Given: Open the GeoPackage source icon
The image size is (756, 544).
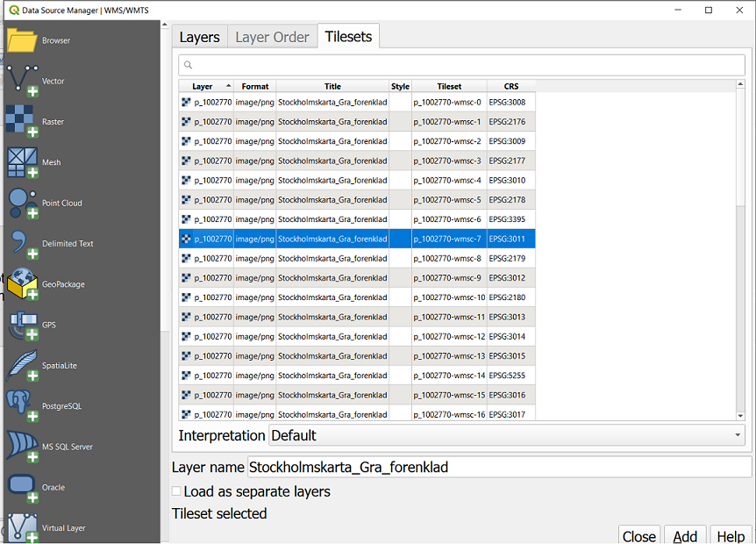Looking at the screenshot, I should [22, 284].
